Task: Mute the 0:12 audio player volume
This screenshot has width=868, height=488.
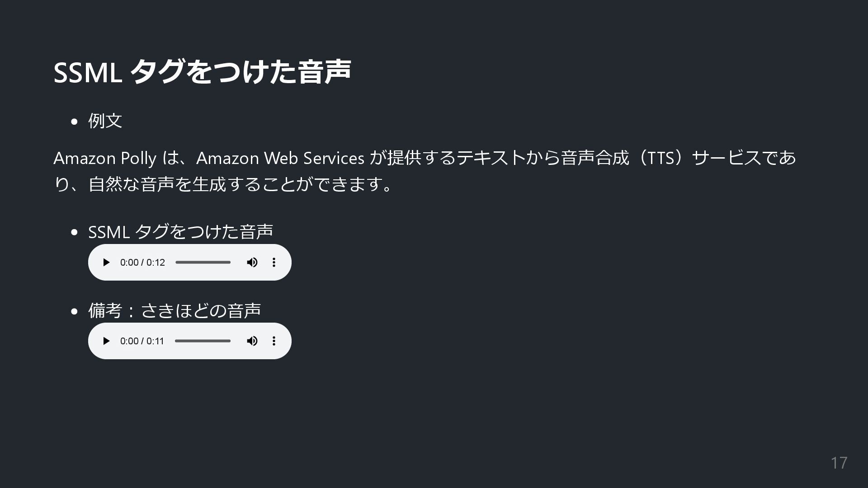Action: pyautogui.click(x=252, y=263)
